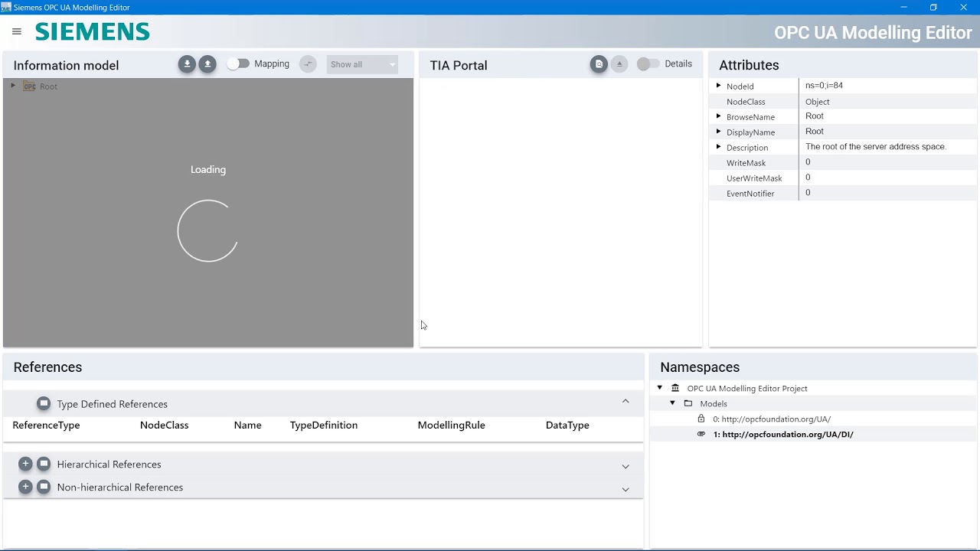
Task: Click the Non-hierarchical References label
Action: [120, 487]
